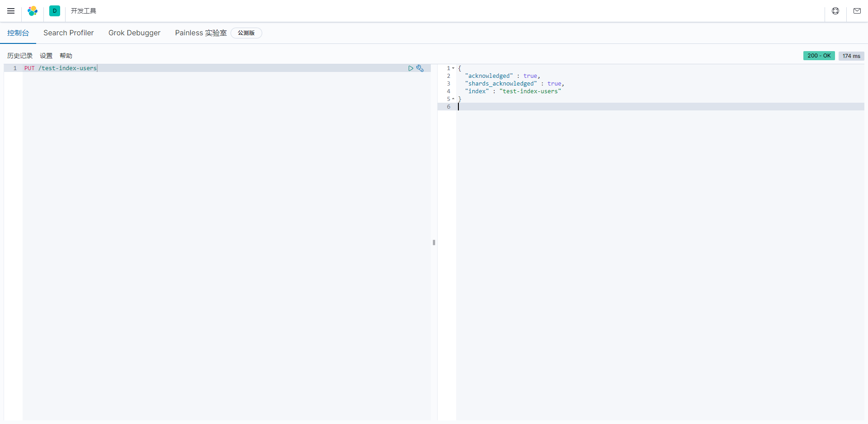Click the PUT /test-index-users request line

(61, 68)
